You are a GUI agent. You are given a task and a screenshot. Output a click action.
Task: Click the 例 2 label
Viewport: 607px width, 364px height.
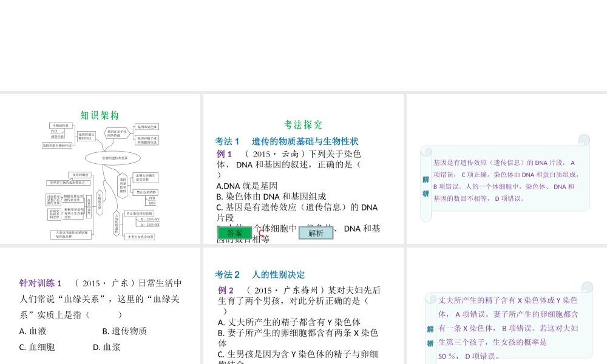(x=226, y=290)
